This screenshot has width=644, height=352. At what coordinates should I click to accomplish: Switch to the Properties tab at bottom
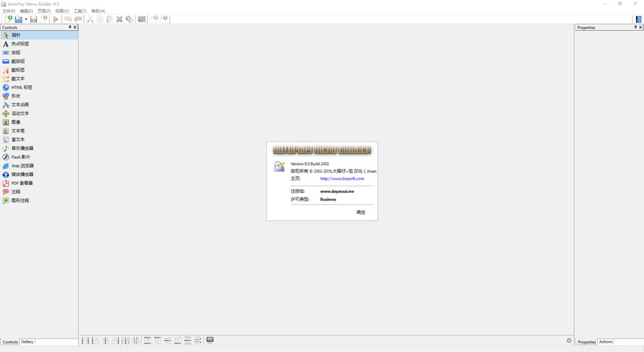point(586,342)
